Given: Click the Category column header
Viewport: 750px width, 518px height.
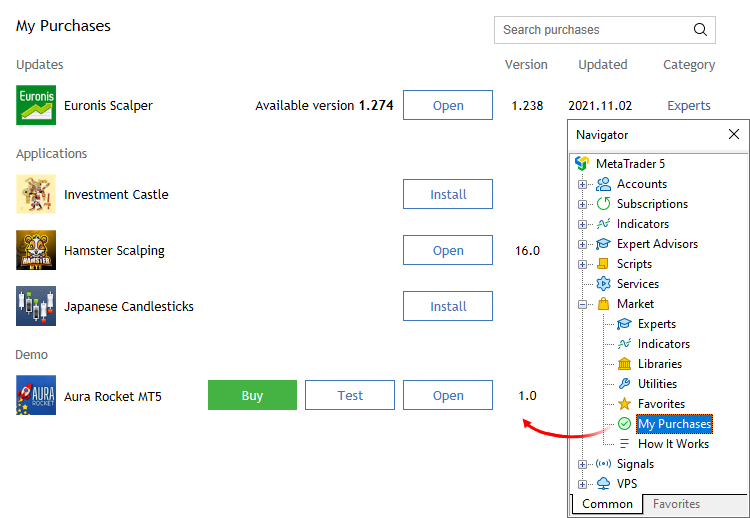Looking at the screenshot, I should pyautogui.click(x=689, y=65).
